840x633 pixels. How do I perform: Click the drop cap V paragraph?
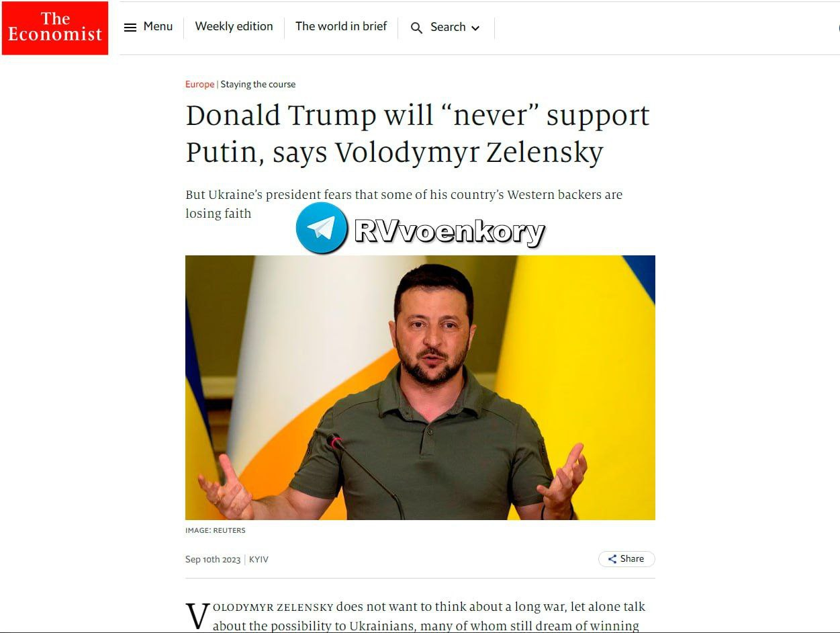416,616
